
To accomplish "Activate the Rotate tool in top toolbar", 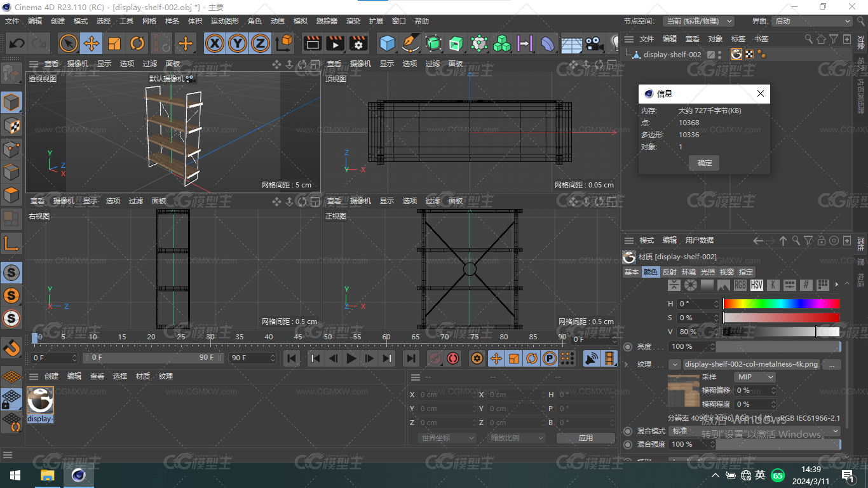I will pos(137,43).
